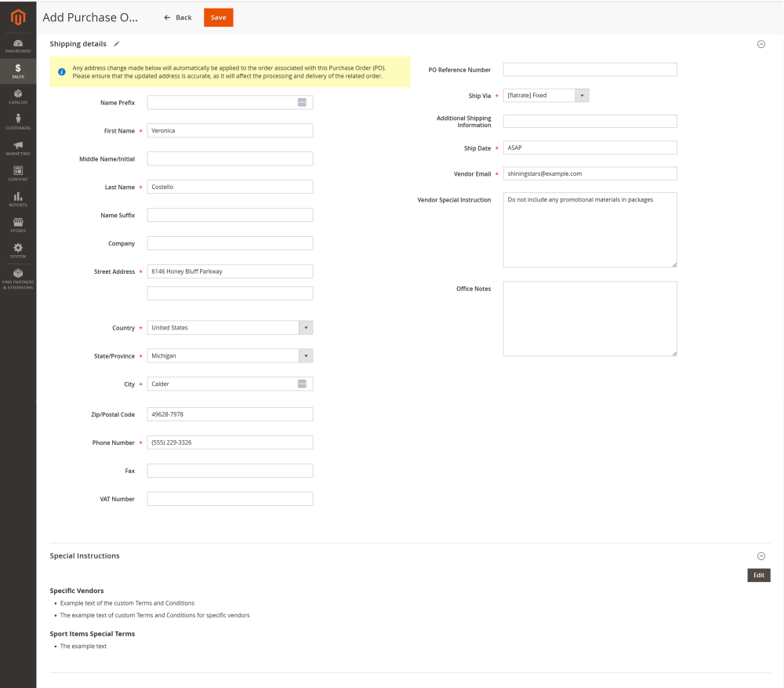This screenshot has width=784, height=688.
Task: Click the Magento logo icon
Action: tap(17, 17)
